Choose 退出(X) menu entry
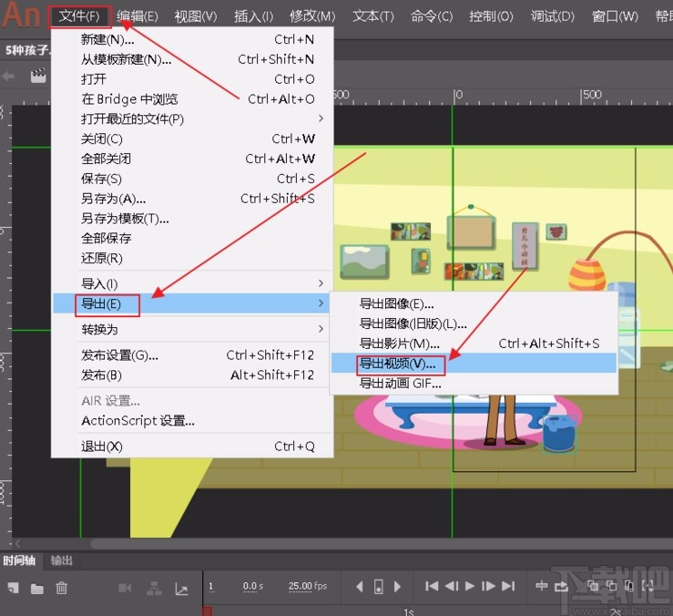Image resolution: width=673 pixels, height=616 pixels. click(x=192, y=447)
